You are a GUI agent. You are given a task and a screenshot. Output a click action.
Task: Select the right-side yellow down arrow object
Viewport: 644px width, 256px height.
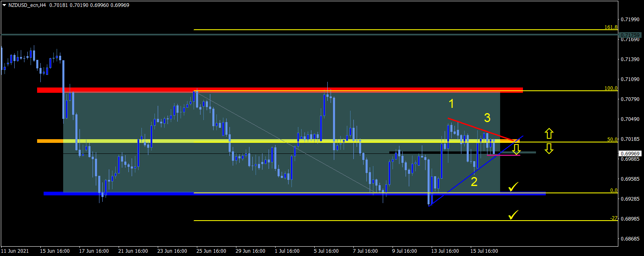click(x=549, y=149)
